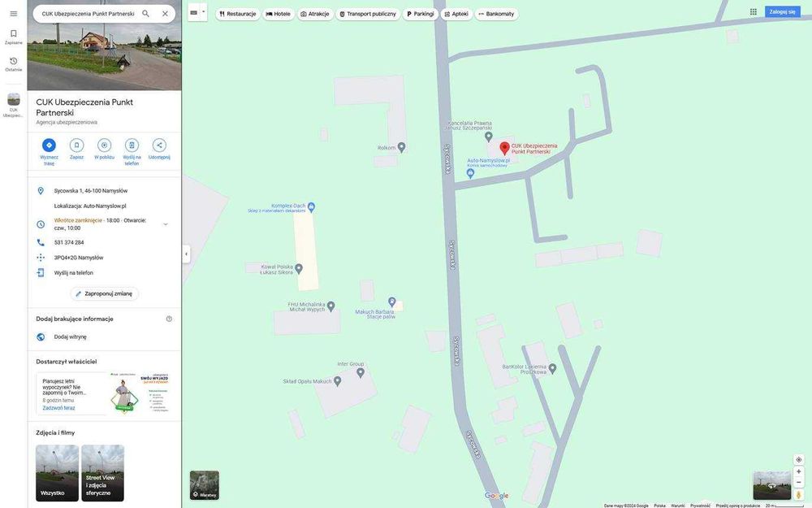The width and height of the screenshot is (812, 508).
Task: Click the Udostępnij share button
Action: point(159,149)
